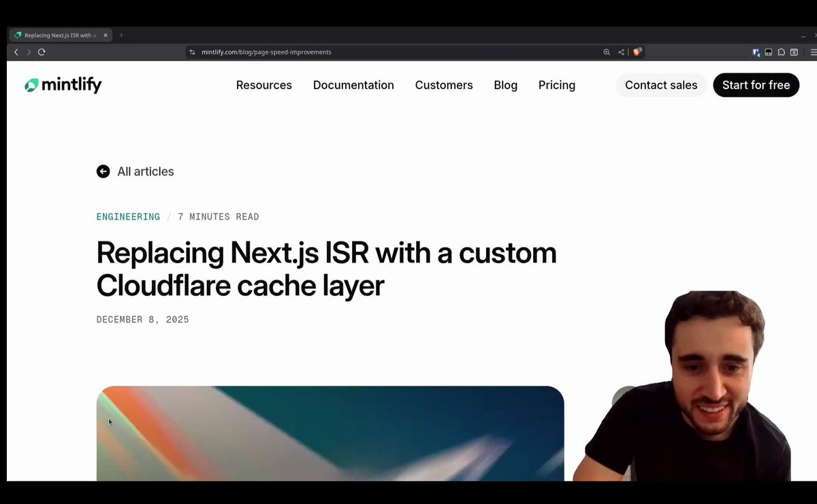Reload the current page

[x=42, y=52]
